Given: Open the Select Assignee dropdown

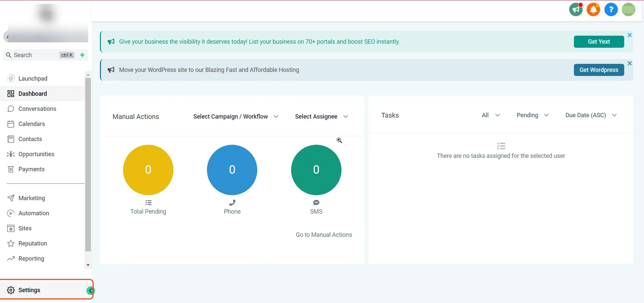Looking at the screenshot, I should point(322,116).
